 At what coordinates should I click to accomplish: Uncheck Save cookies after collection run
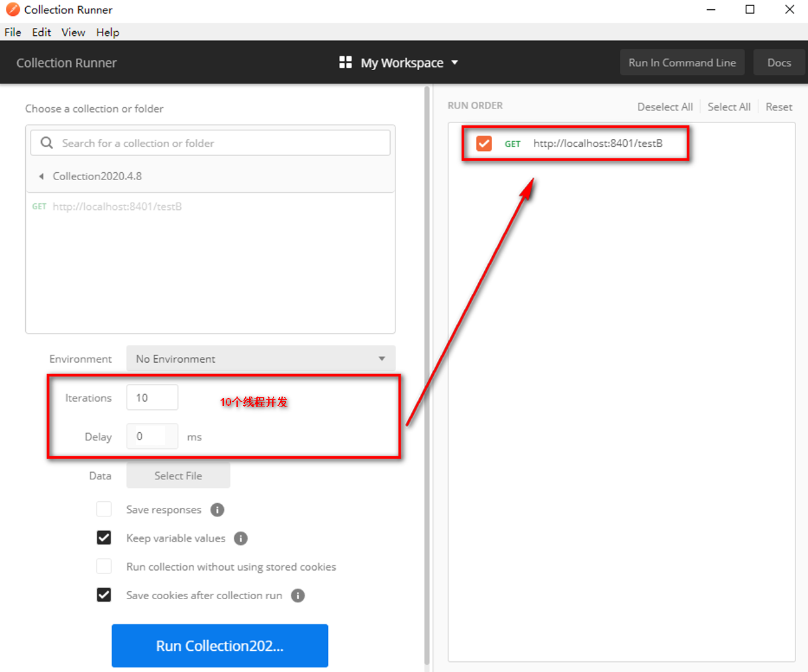pos(104,595)
